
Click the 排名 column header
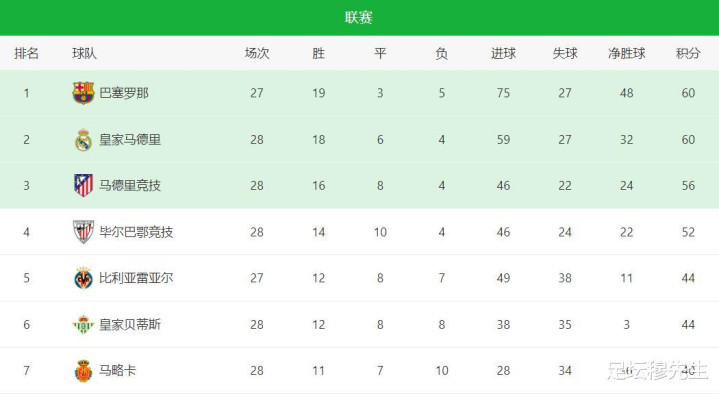27,53
